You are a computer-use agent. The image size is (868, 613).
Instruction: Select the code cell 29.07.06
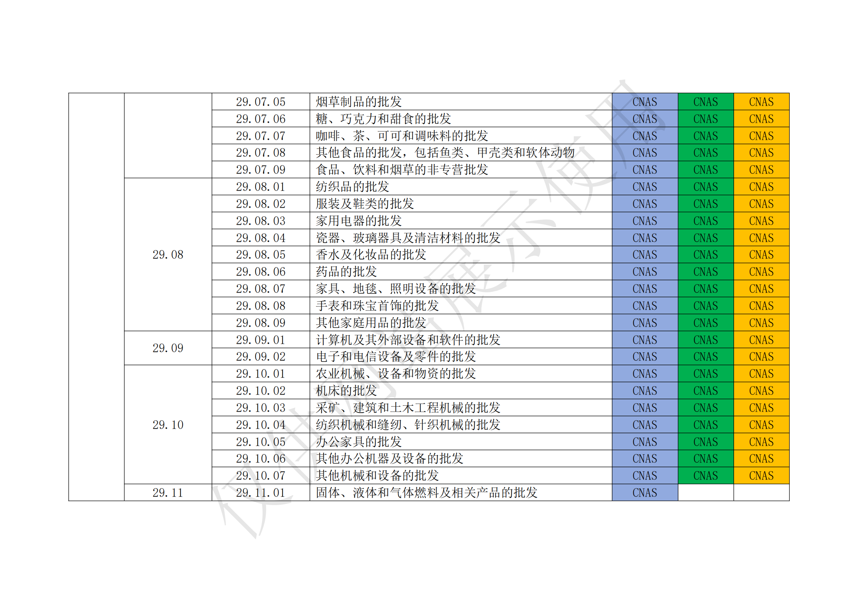click(x=261, y=119)
